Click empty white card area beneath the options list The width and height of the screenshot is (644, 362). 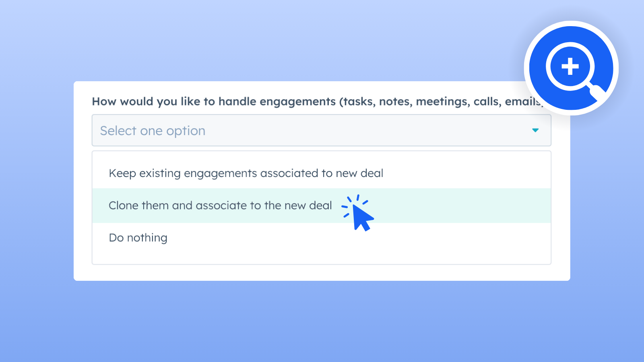(x=321, y=273)
